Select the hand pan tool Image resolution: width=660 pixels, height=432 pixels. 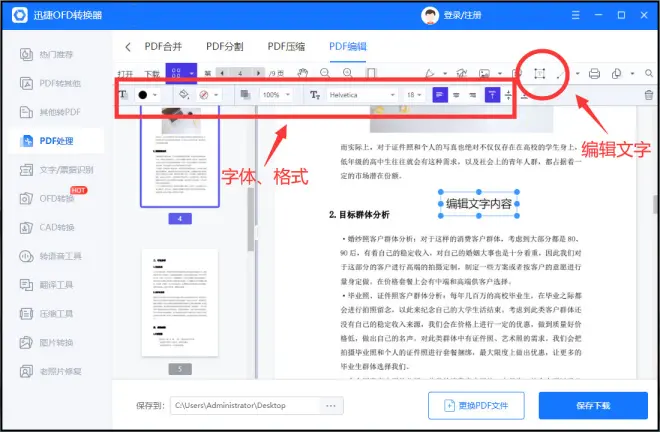302,73
